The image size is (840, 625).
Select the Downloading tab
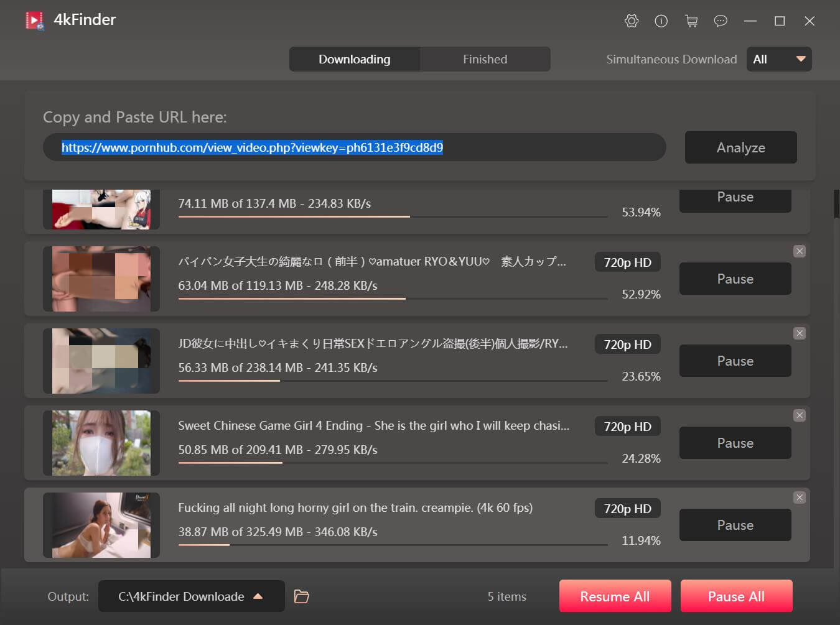(354, 59)
